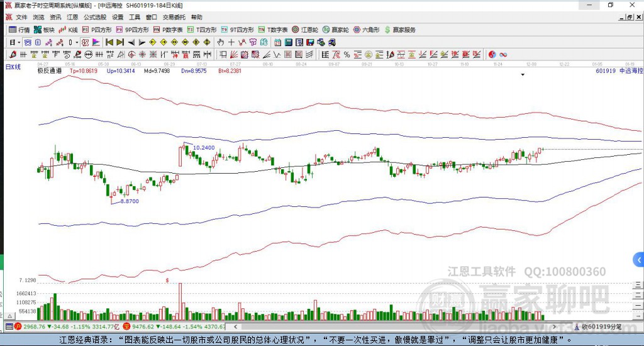Screen dimensions: 644x346
Task: Click the yin-yang symbol icon
Action: click(492, 54)
